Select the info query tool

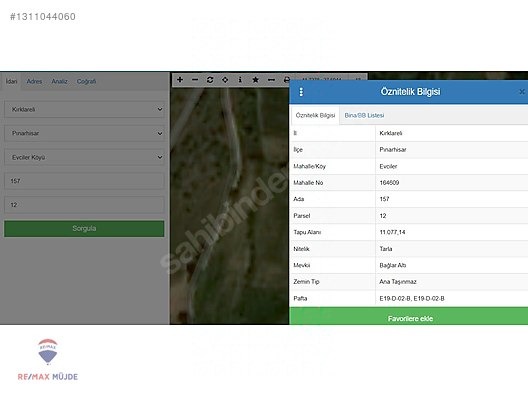pos(240,80)
